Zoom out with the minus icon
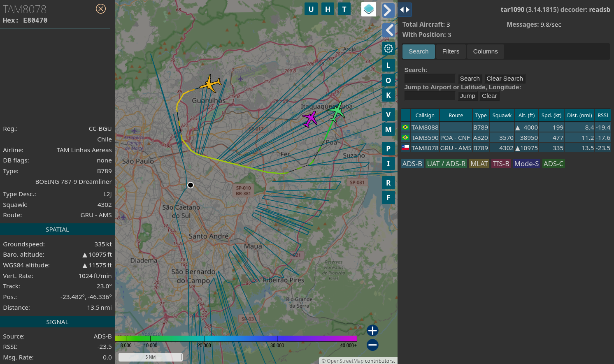The height and width of the screenshot is (364, 614). point(372,345)
